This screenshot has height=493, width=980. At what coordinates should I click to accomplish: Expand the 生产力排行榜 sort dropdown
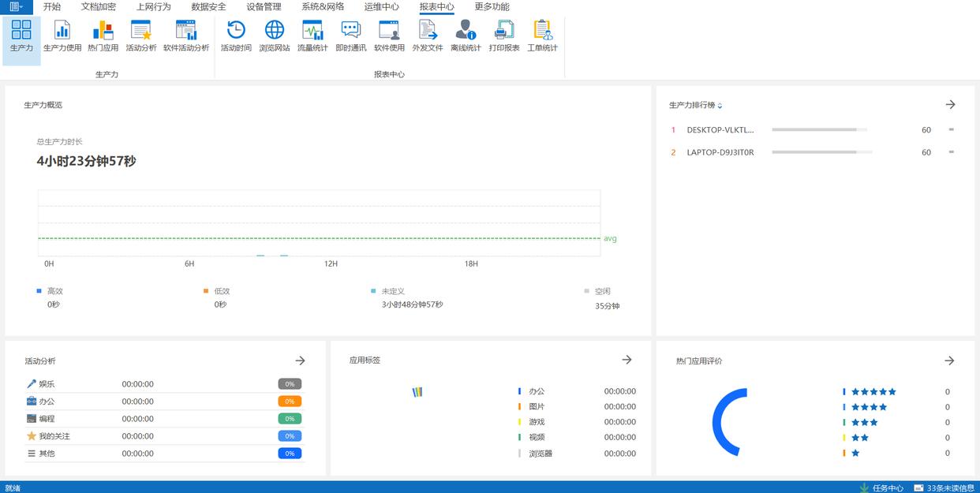(x=720, y=106)
